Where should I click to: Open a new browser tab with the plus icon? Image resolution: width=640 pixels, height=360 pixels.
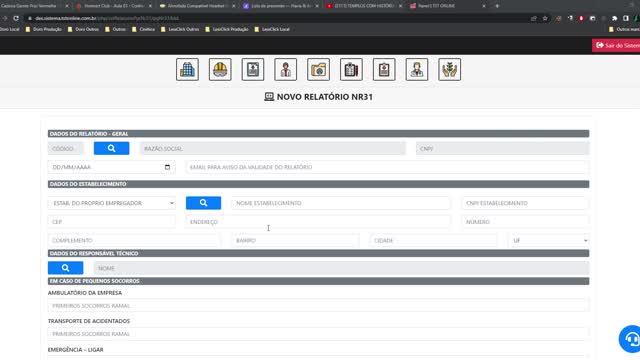coord(497,6)
